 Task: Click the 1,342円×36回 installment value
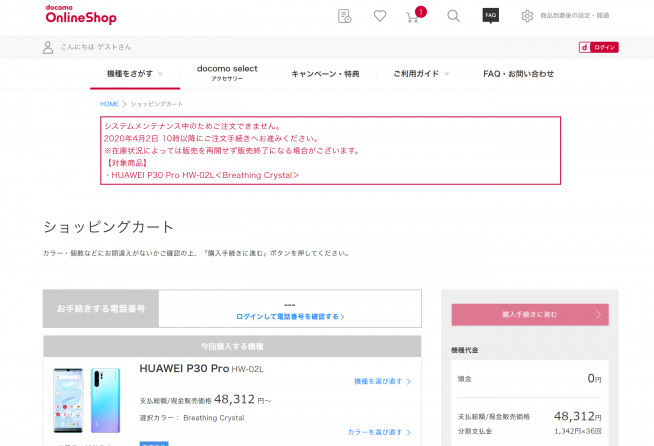click(x=578, y=431)
